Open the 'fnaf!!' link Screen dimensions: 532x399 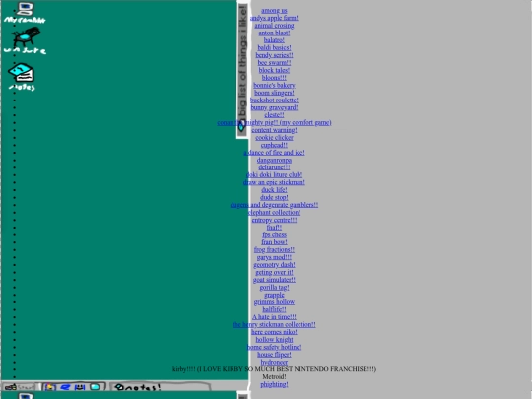(x=274, y=228)
